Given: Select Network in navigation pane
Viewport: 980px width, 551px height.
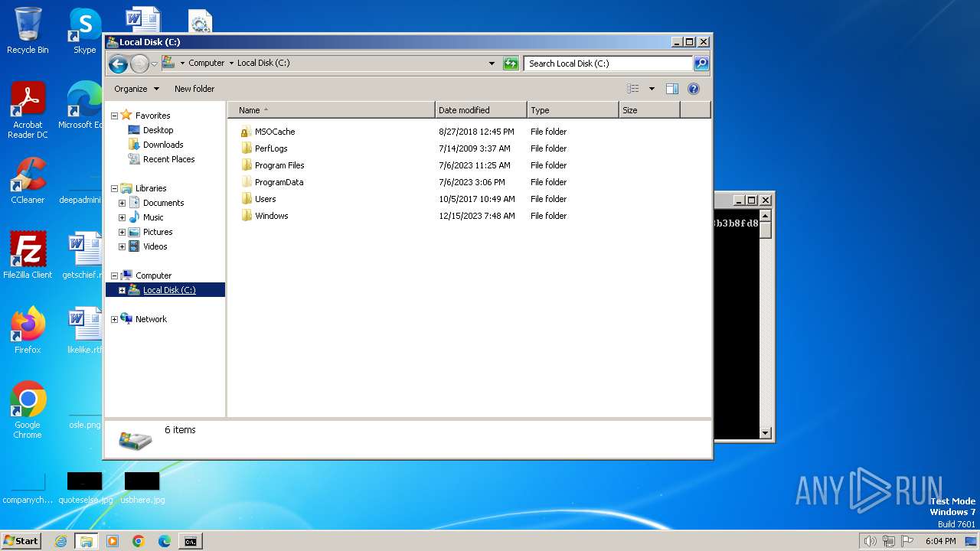Looking at the screenshot, I should click(151, 319).
